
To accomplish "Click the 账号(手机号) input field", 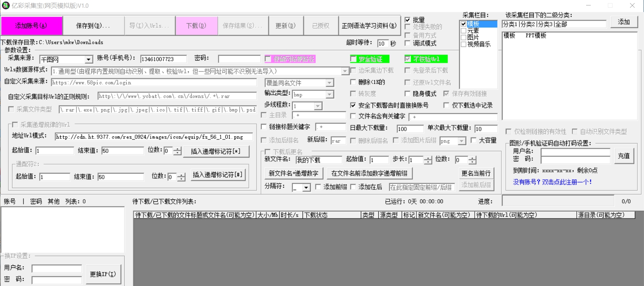I will click(x=164, y=59).
